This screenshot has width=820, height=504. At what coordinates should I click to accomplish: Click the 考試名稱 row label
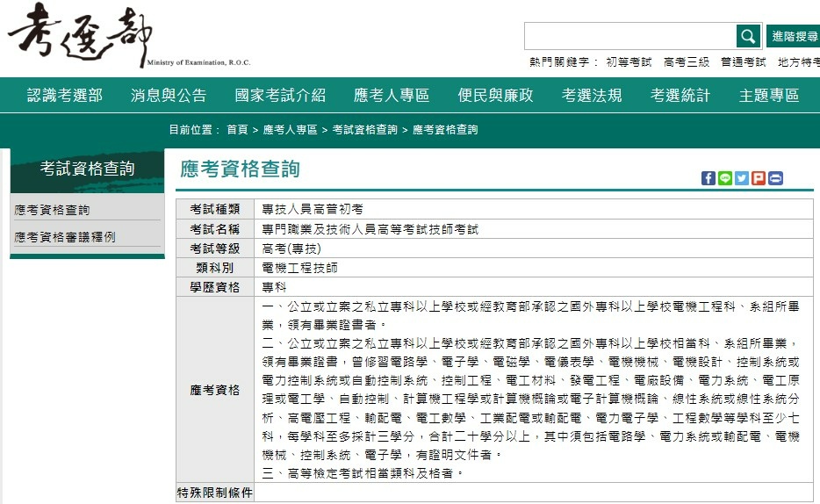(x=215, y=229)
